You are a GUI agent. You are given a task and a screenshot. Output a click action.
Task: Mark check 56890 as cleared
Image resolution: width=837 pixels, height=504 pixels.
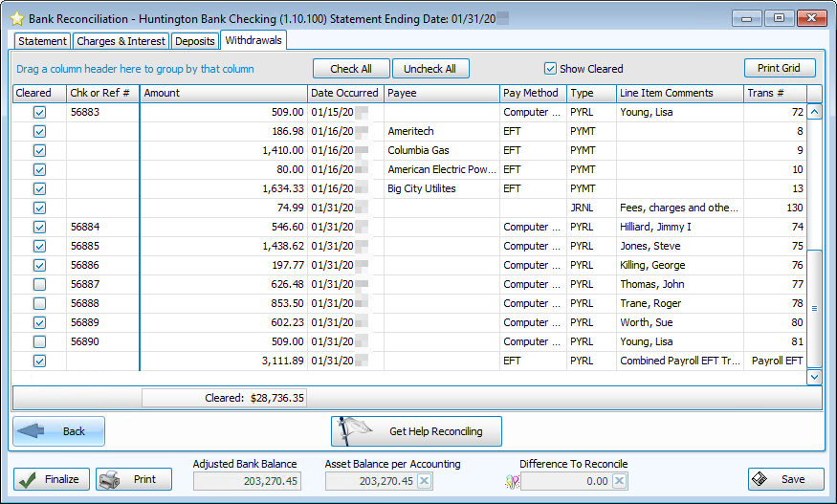[39, 341]
